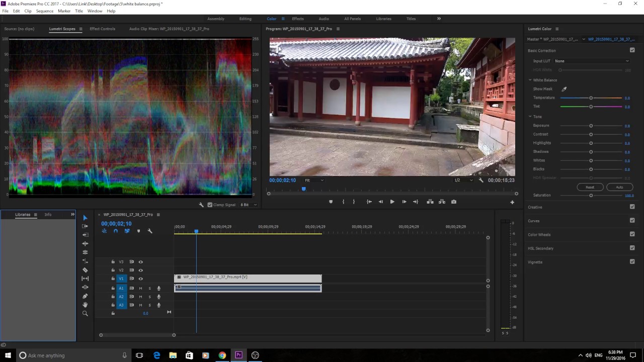Select the Hand tool
644x362 pixels.
(85, 305)
